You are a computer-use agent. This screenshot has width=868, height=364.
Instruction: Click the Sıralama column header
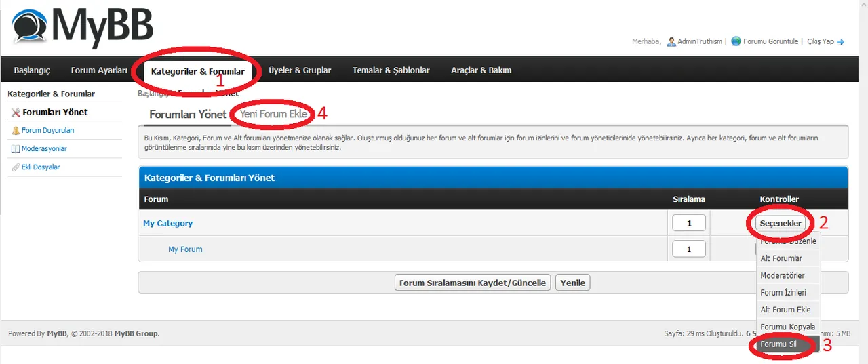click(x=689, y=199)
